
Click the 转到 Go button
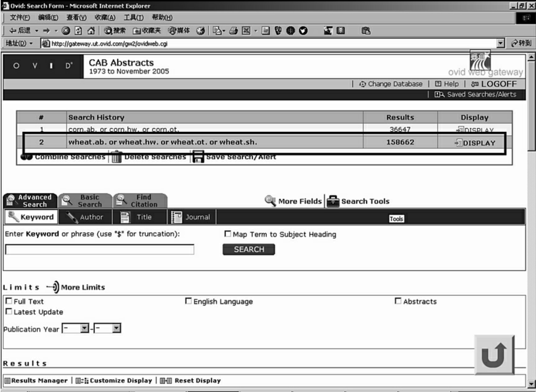[x=521, y=43]
